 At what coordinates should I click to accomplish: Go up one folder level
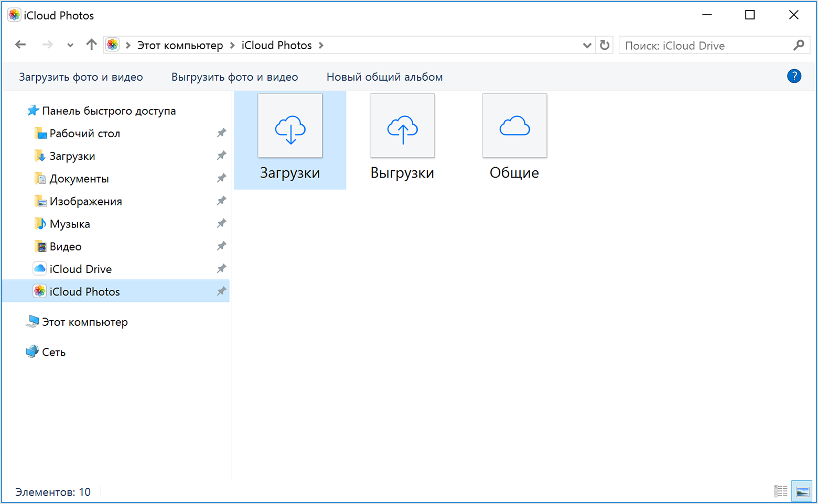tap(91, 45)
